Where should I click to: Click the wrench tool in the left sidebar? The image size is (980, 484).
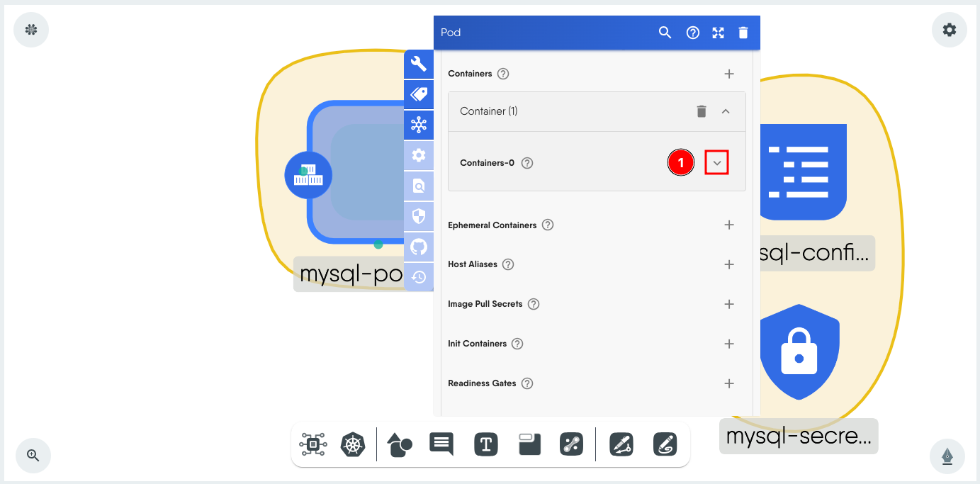point(418,64)
